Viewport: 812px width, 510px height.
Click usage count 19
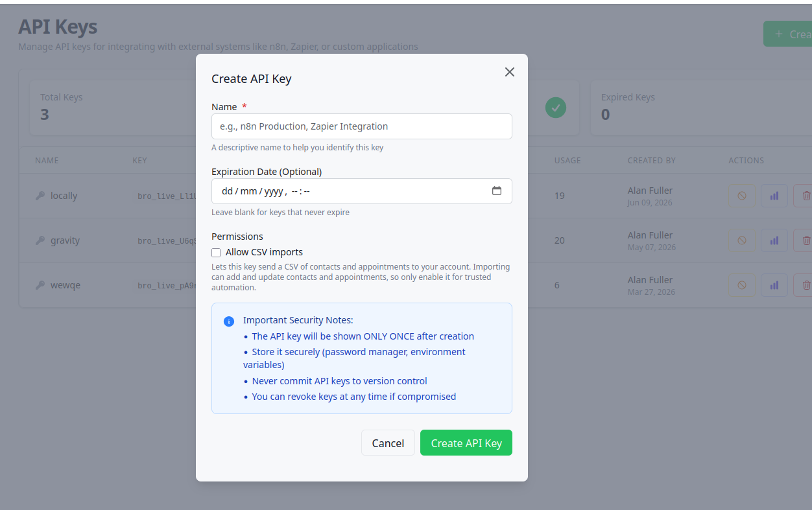[560, 196]
